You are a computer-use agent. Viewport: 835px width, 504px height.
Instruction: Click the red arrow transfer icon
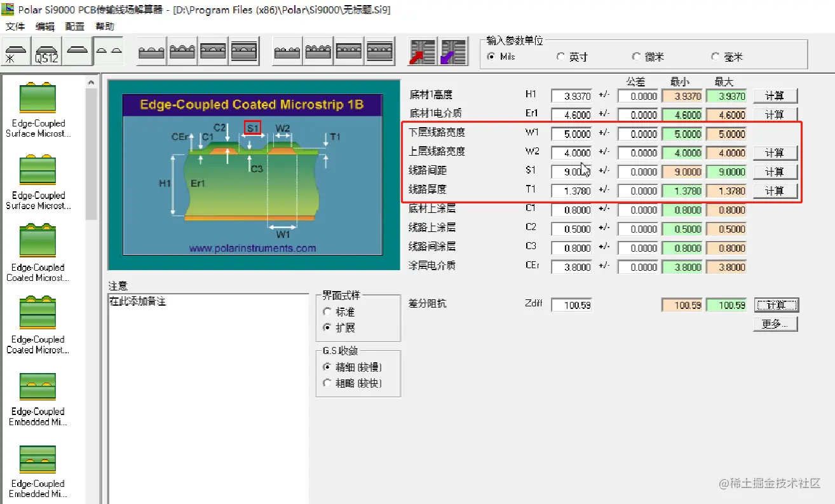pyautogui.click(x=422, y=51)
